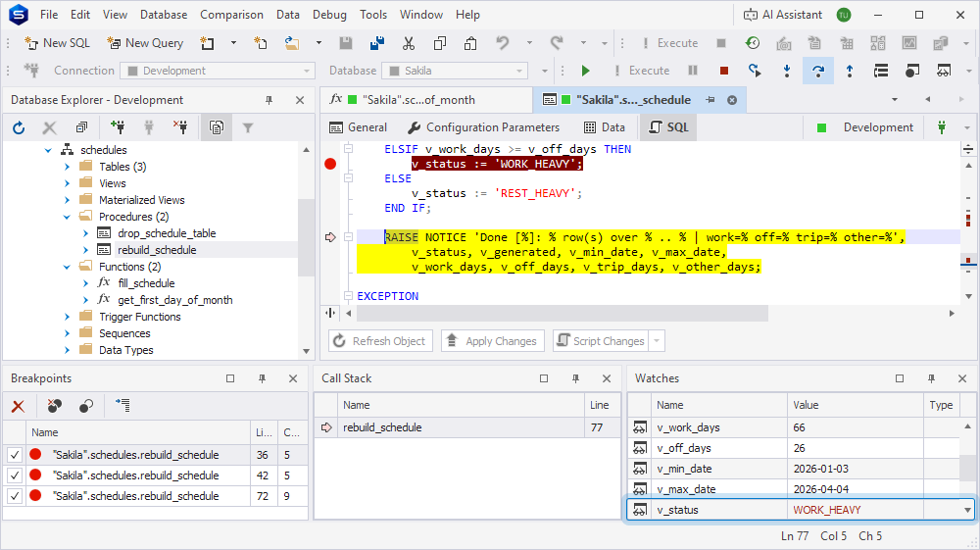
Task: Close the "Sakila".s..._schedule document tab
Action: tap(732, 100)
